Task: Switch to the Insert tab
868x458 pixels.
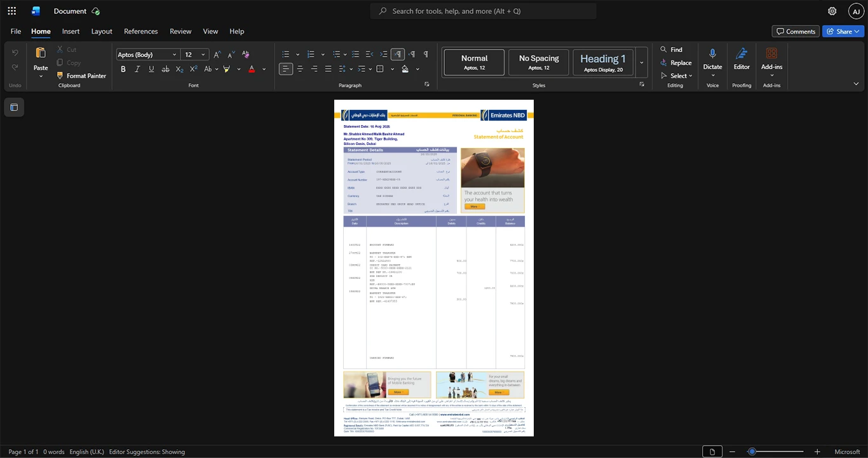Action: tap(71, 31)
